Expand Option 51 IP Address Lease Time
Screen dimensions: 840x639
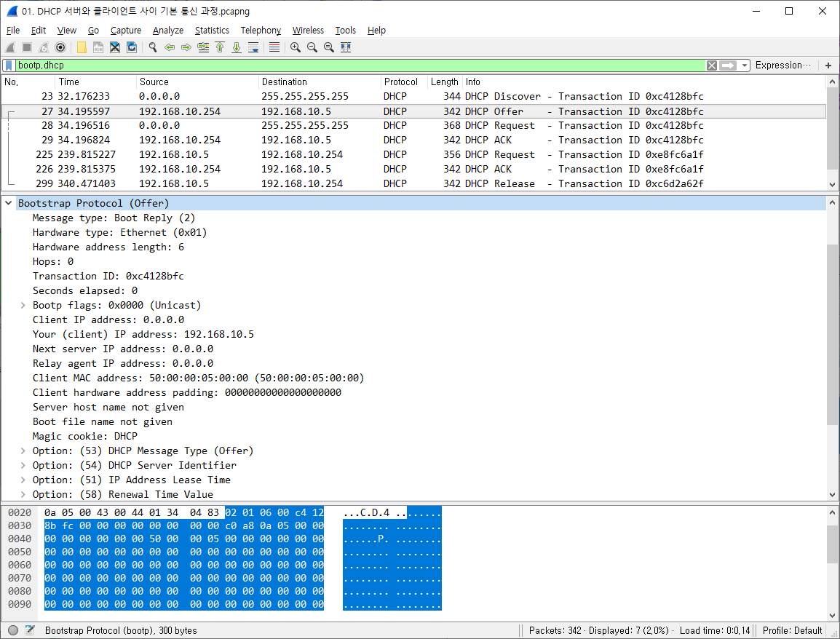point(23,480)
